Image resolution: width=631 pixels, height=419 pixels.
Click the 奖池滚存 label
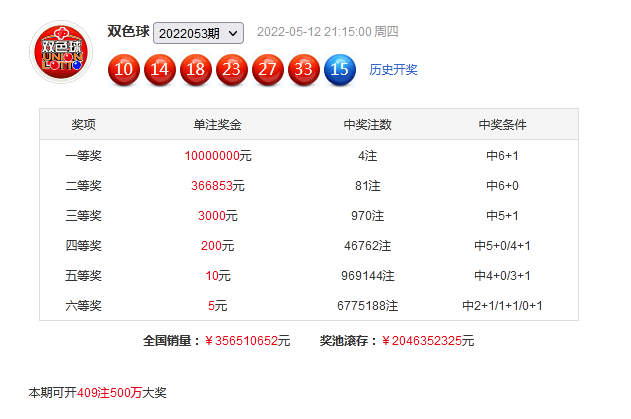349,341
